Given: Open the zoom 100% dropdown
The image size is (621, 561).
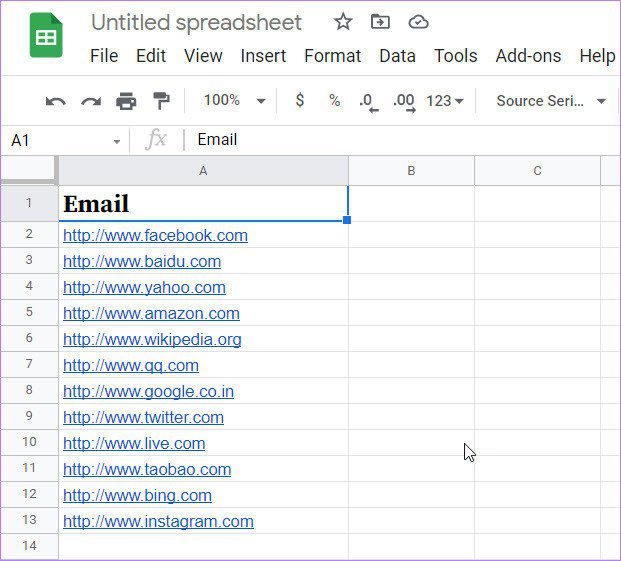Looking at the screenshot, I should [234, 100].
